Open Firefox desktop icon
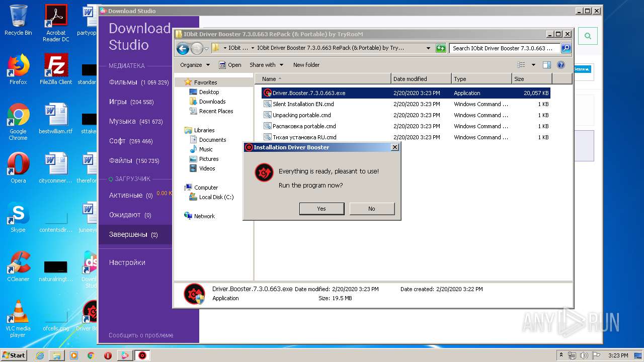This screenshot has width=644, height=362. click(x=18, y=69)
